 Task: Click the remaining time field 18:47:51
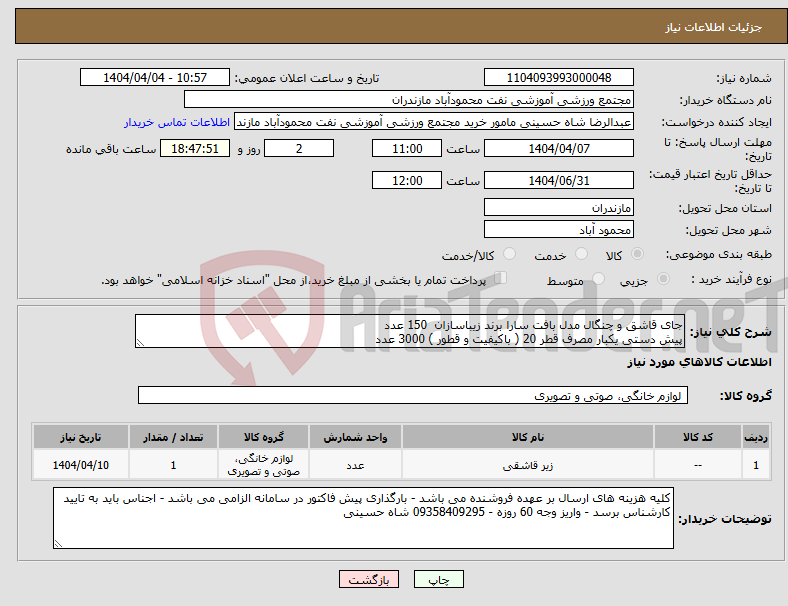195,148
